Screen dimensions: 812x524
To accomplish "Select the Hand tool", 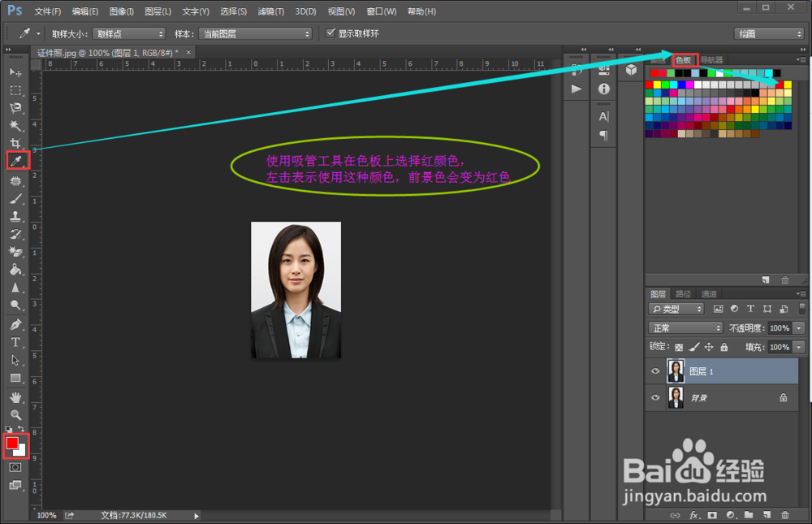I will (15, 397).
